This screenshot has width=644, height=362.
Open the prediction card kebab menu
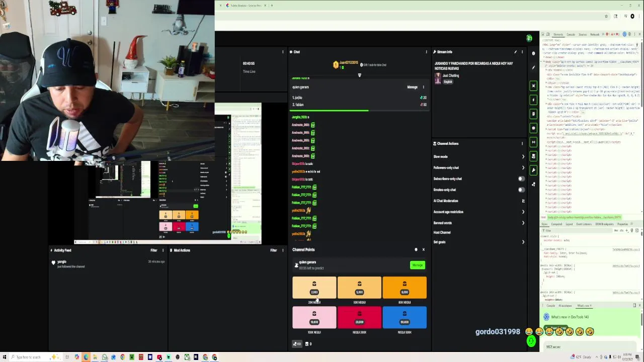click(x=423, y=87)
